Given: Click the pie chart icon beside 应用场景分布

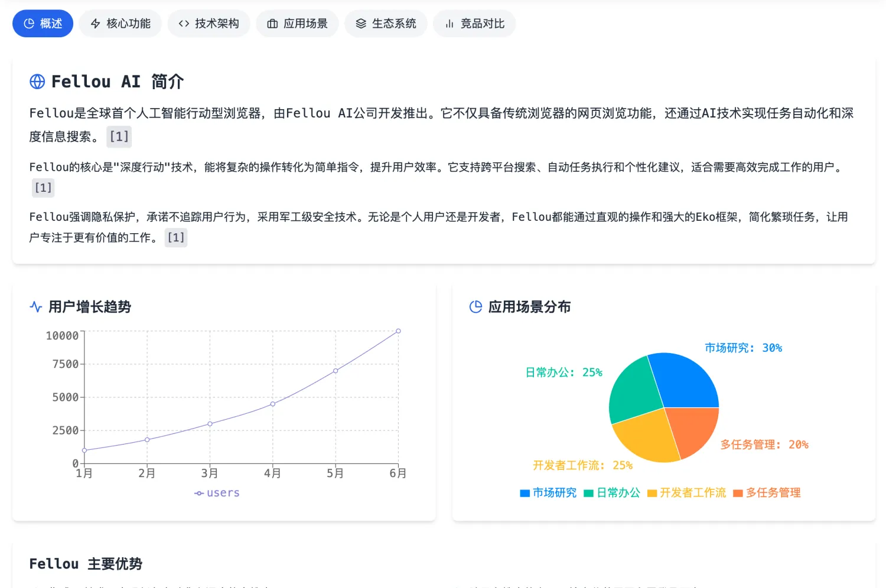Looking at the screenshot, I should (x=475, y=307).
